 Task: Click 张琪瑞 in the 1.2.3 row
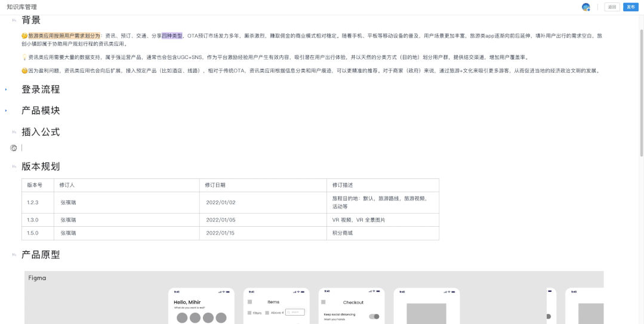pyautogui.click(x=68, y=202)
